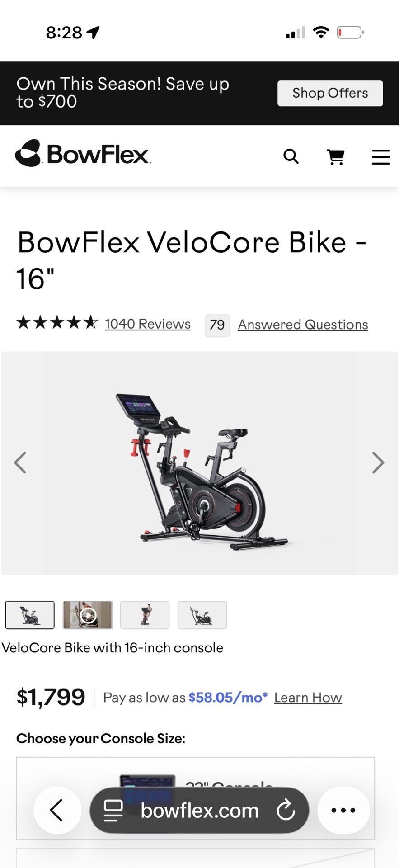The image size is (399, 868).
Task: Open the page settings icon in address bar
Action: tap(113, 810)
